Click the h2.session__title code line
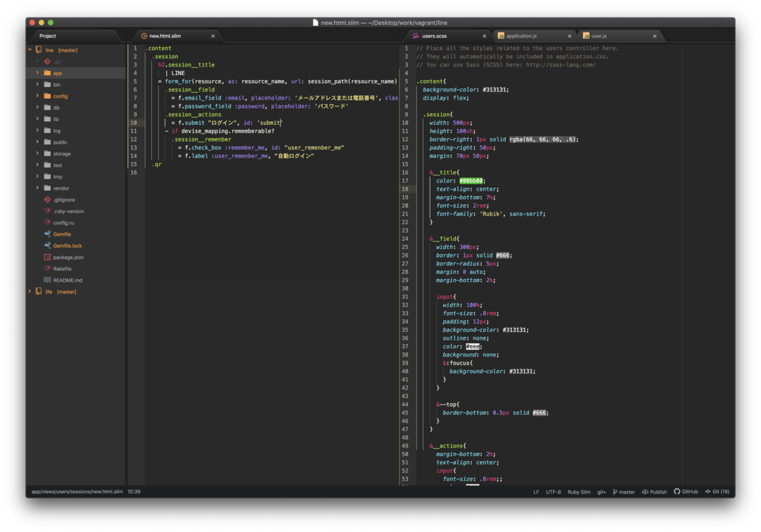The height and width of the screenshot is (532, 761). point(186,65)
